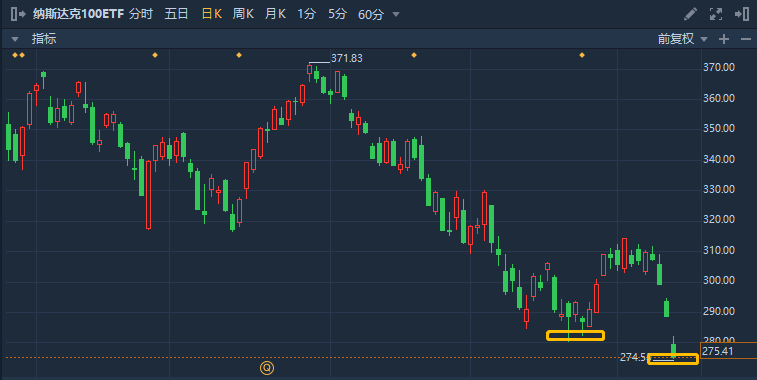Click the 指标 indicators label
757x380 pixels.
click(44, 39)
